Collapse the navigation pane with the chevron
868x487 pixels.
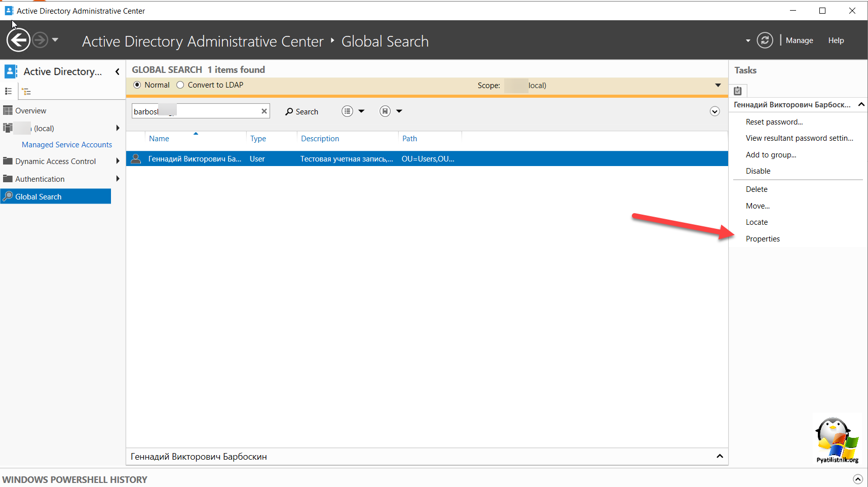(118, 71)
